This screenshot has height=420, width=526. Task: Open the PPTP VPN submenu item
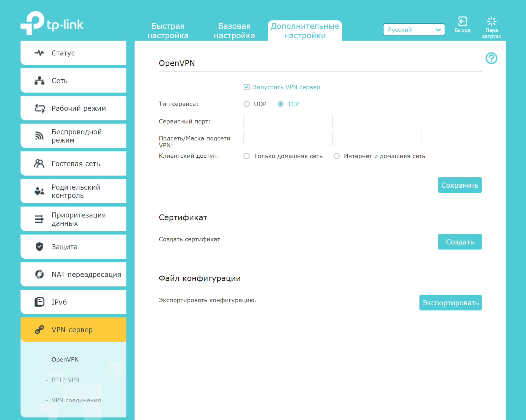[65, 380]
